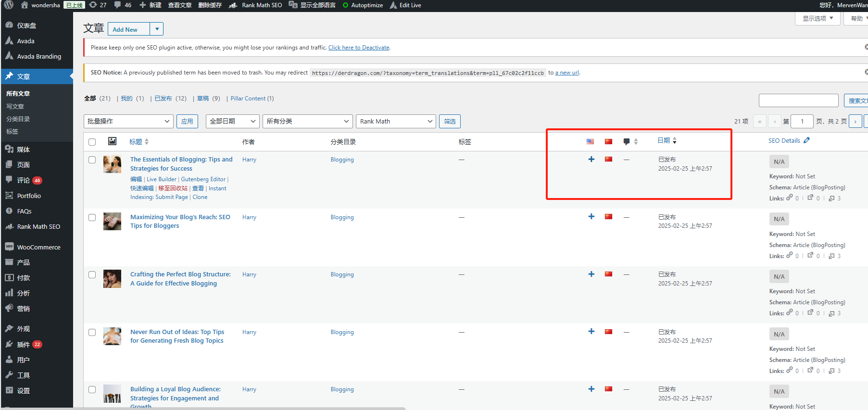Add English translation for Never Run Out of Ideas

(591, 331)
